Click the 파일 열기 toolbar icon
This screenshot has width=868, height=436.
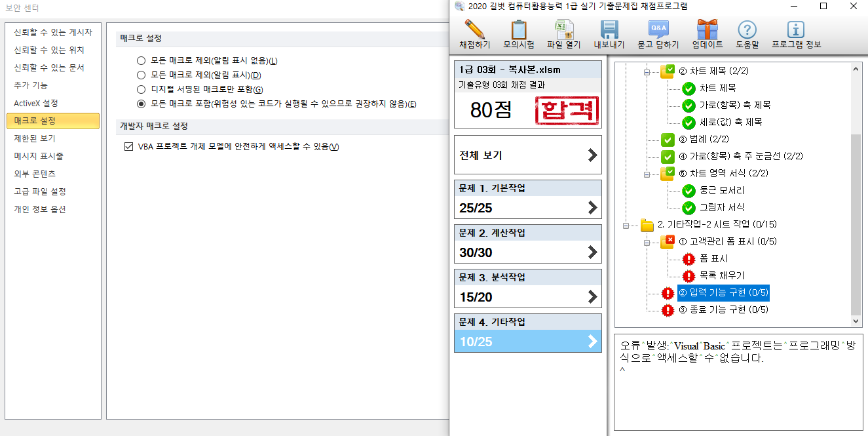click(x=564, y=30)
